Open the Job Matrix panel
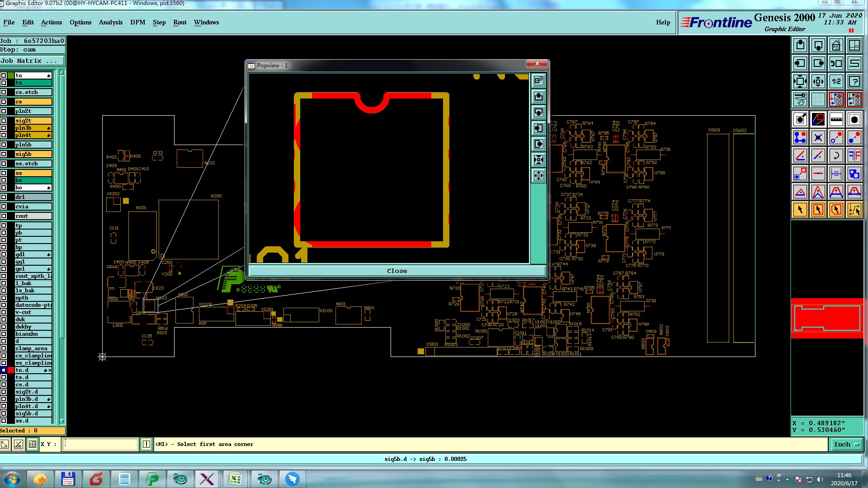The width and height of the screenshot is (868, 488). point(32,61)
